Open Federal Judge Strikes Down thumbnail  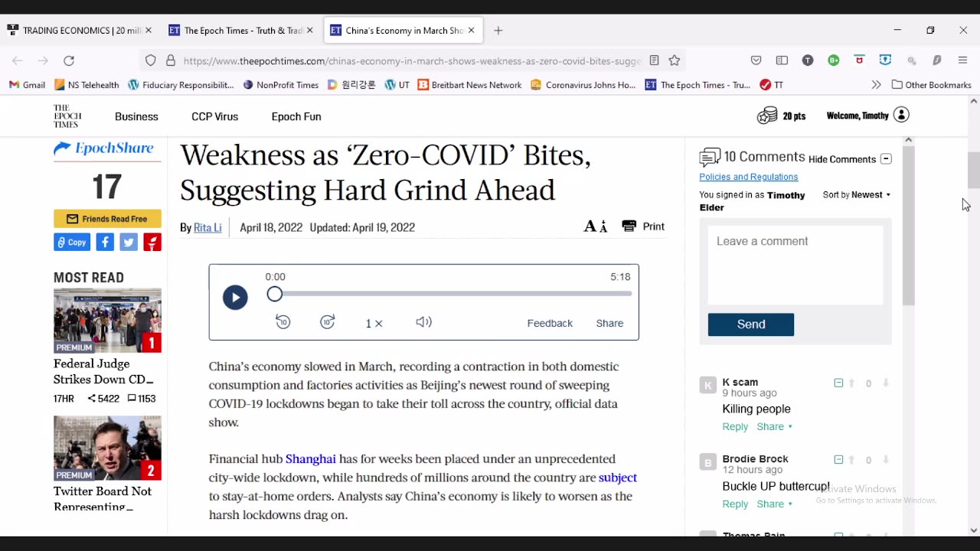pyautogui.click(x=107, y=321)
